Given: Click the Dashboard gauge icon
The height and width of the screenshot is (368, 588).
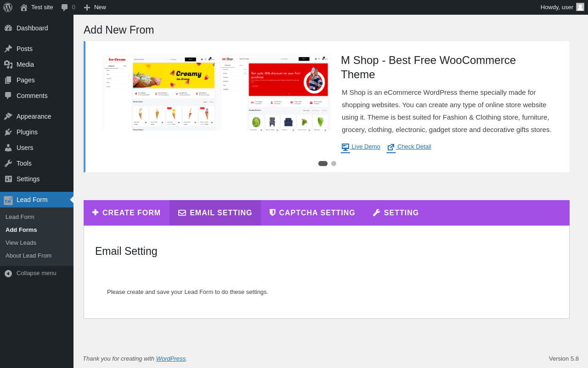Looking at the screenshot, I should pyautogui.click(x=8, y=28).
